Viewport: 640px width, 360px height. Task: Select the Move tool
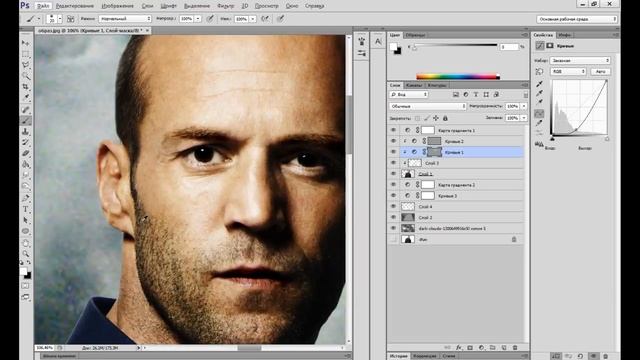tap(26, 43)
